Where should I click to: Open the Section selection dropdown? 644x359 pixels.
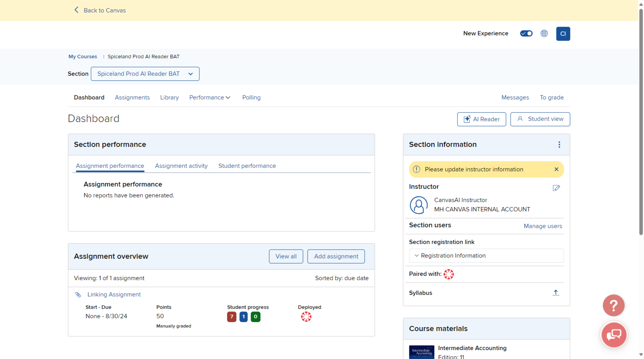(145, 74)
